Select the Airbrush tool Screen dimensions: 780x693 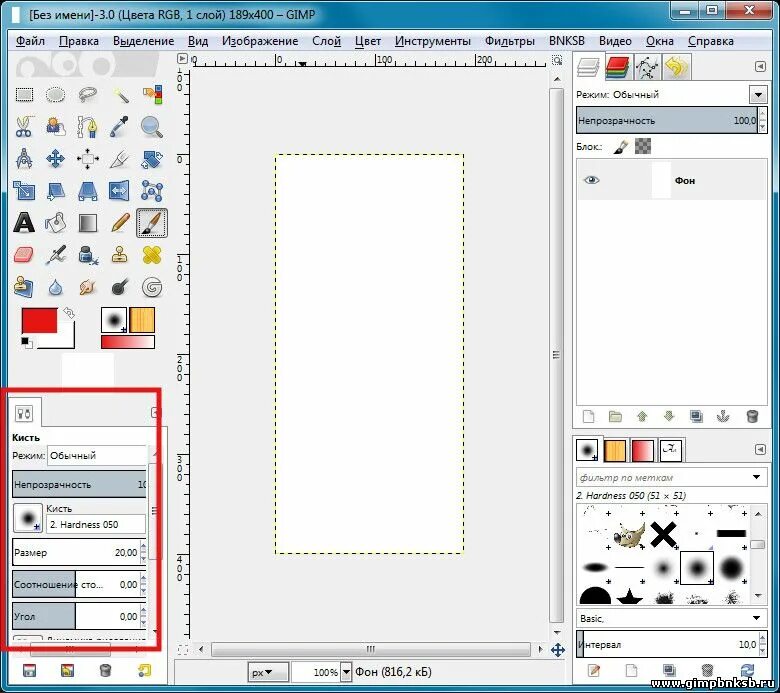tap(55, 255)
